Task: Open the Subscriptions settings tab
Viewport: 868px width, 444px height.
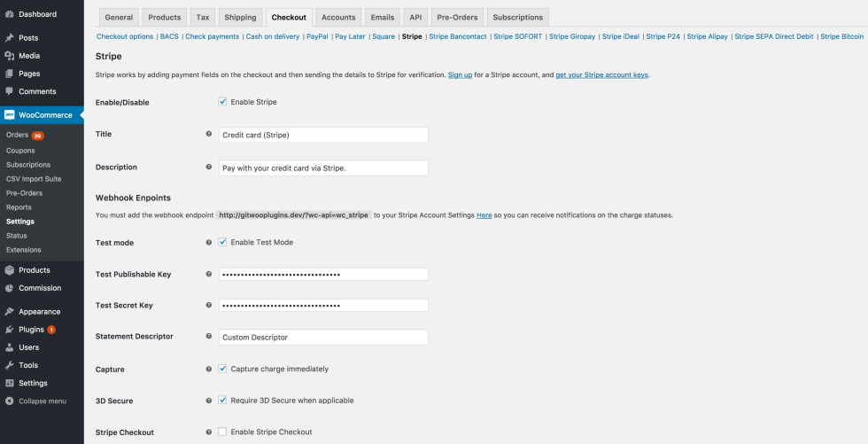Action: click(518, 17)
